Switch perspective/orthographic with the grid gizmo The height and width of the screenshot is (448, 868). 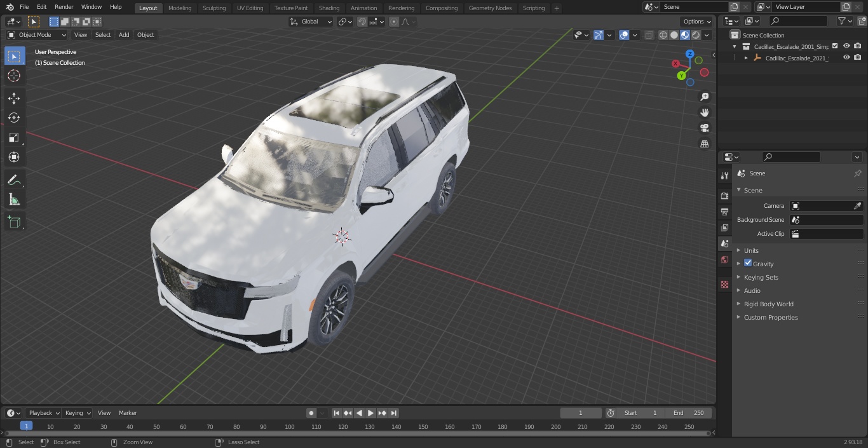click(x=705, y=144)
